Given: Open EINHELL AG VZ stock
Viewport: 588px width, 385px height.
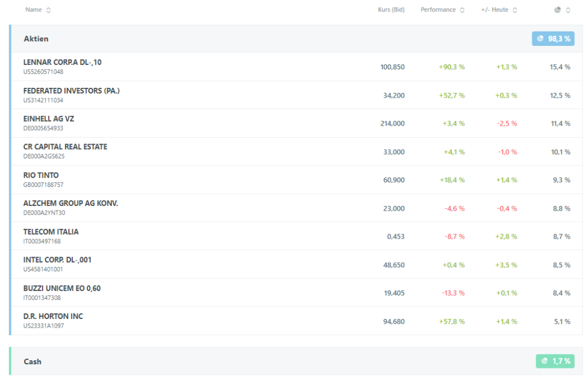Looking at the screenshot, I should [49, 119].
